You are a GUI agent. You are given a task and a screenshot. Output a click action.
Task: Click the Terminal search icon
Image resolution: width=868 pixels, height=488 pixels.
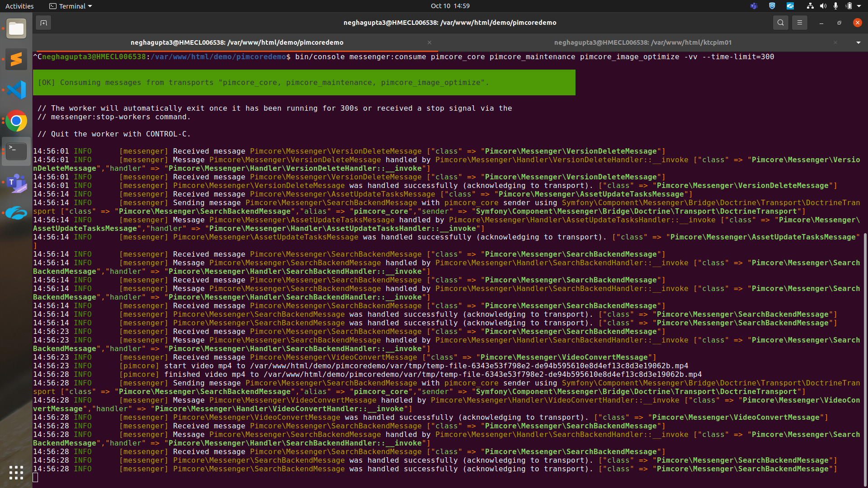[x=780, y=22]
